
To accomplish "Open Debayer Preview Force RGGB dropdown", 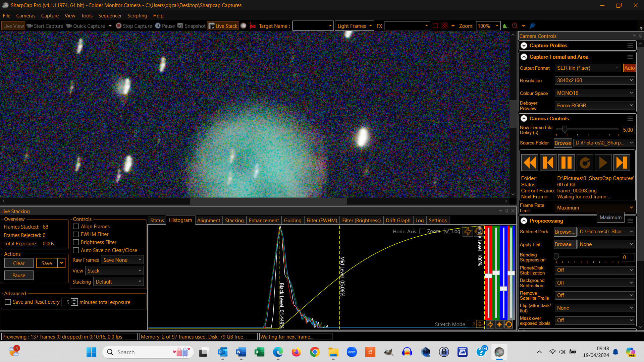I will pos(595,106).
